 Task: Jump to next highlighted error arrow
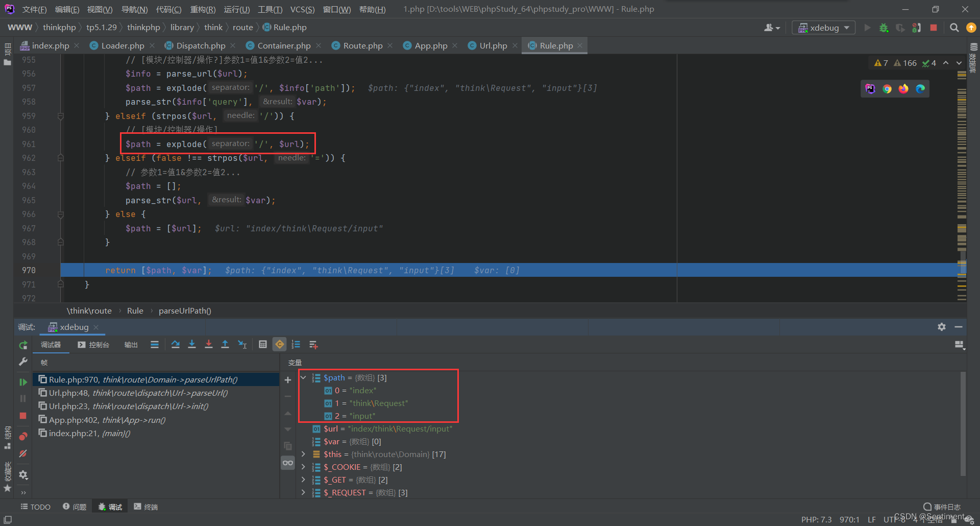tap(959, 63)
